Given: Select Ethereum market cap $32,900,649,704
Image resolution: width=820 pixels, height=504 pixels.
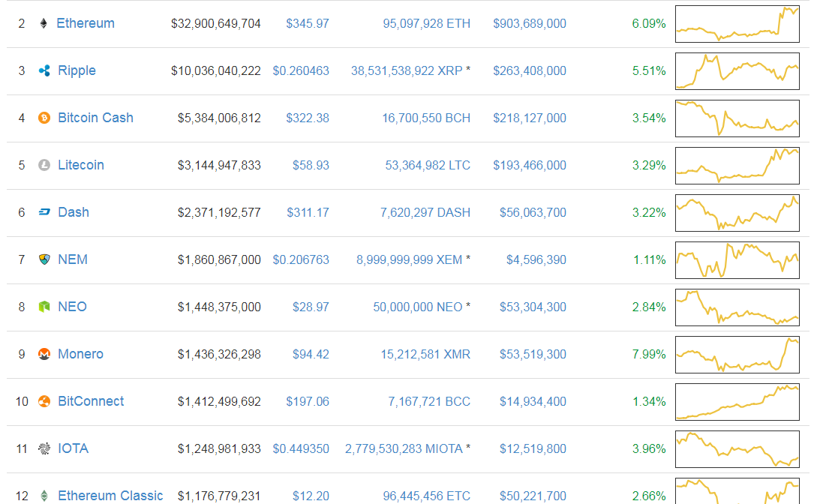Looking at the screenshot, I should tap(215, 23).
